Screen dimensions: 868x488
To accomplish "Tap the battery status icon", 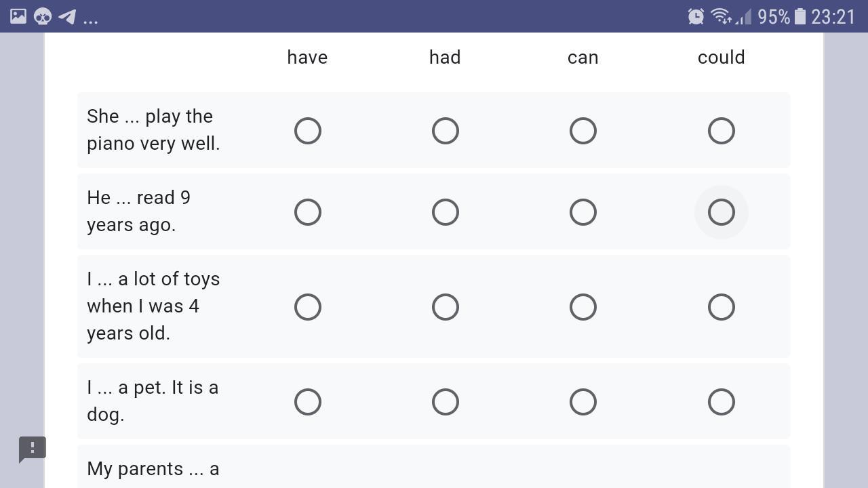I will click(x=800, y=16).
